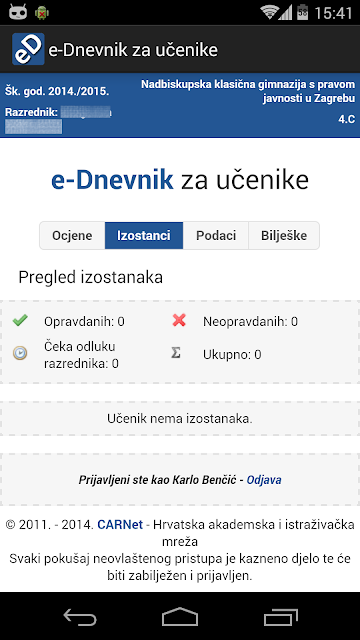
Task: Open the Bilješke tab
Action: click(x=284, y=236)
